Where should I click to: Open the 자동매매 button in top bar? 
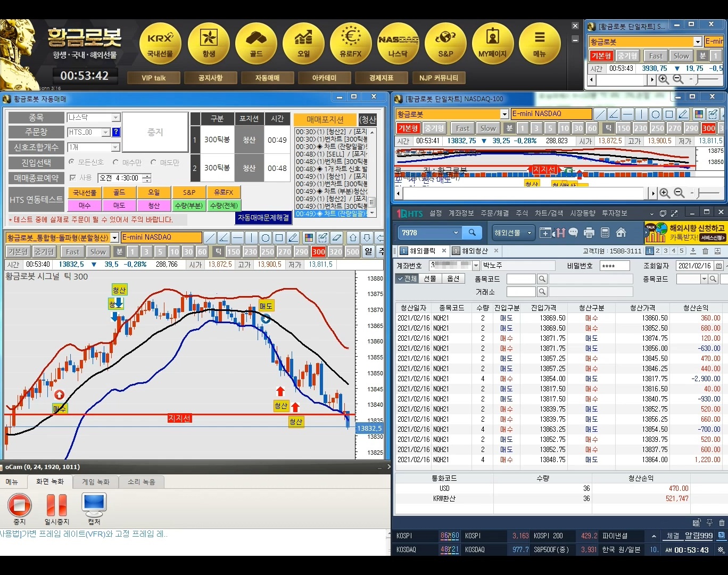[x=267, y=78]
